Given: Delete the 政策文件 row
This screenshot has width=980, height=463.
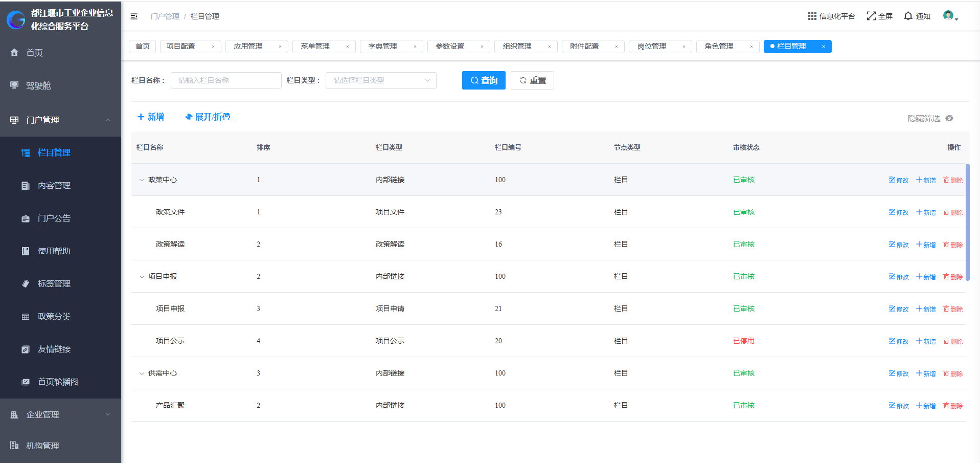Looking at the screenshot, I should [953, 212].
